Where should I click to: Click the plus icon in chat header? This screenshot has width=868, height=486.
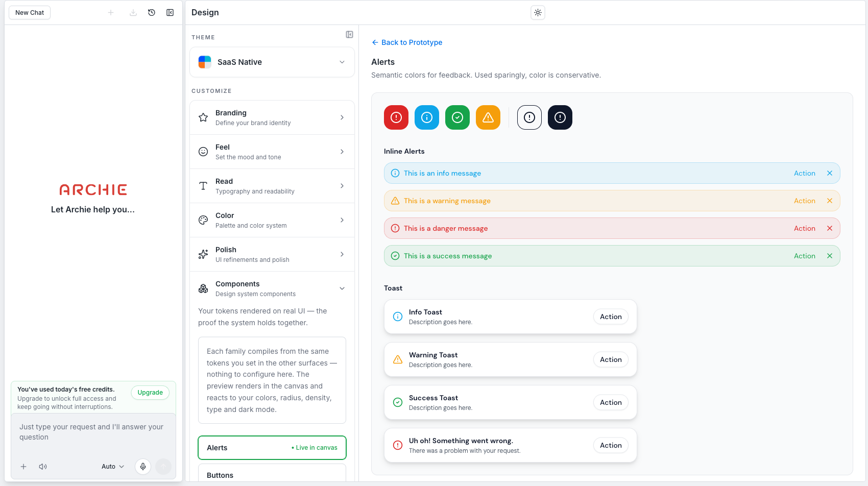point(111,13)
